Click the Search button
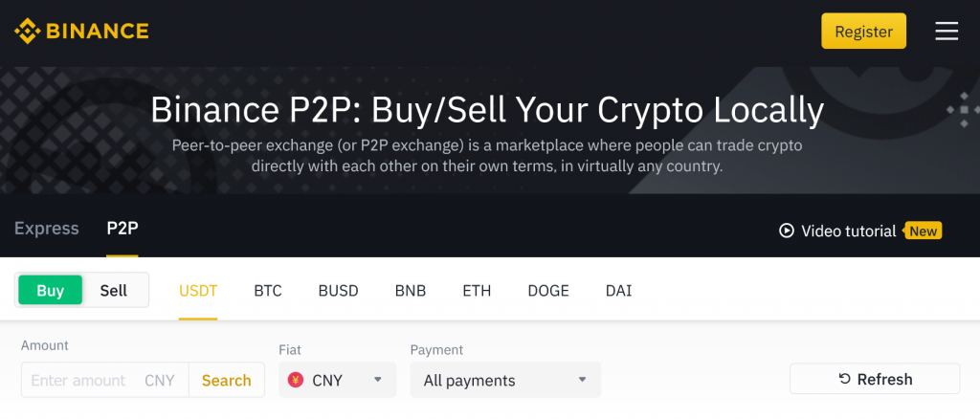This screenshot has width=980, height=419. 226,381
